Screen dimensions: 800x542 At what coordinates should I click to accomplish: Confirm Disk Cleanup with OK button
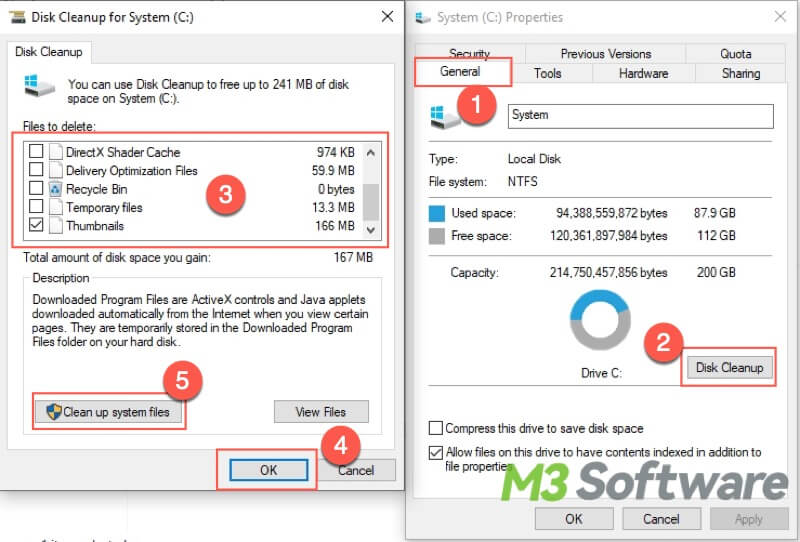coord(268,470)
